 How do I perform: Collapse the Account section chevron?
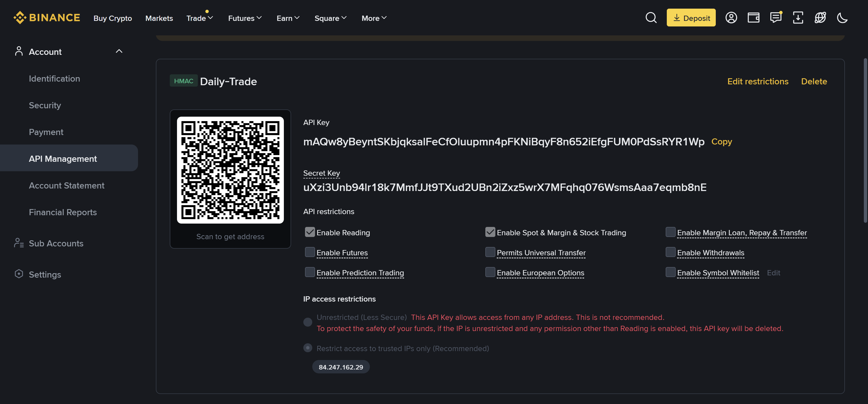119,51
